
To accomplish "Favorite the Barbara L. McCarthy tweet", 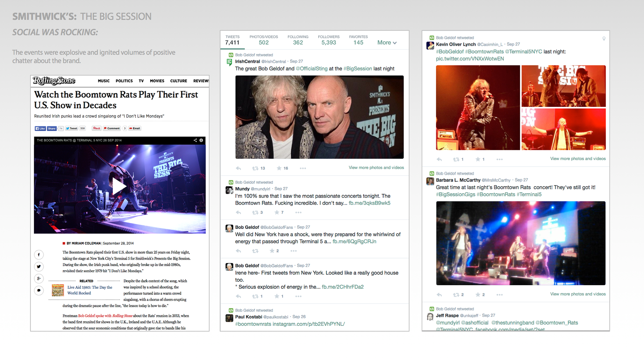I will pos(478,295).
